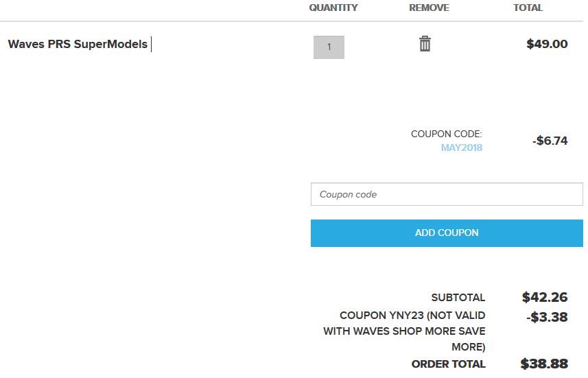Click the -$6.74 coupon discount amount

tap(550, 141)
